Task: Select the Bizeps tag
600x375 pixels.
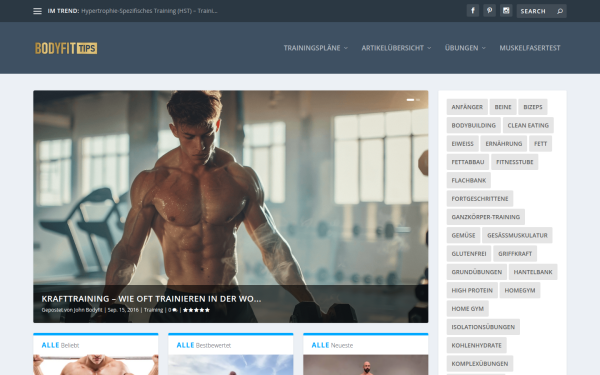Action: coord(533,107)
